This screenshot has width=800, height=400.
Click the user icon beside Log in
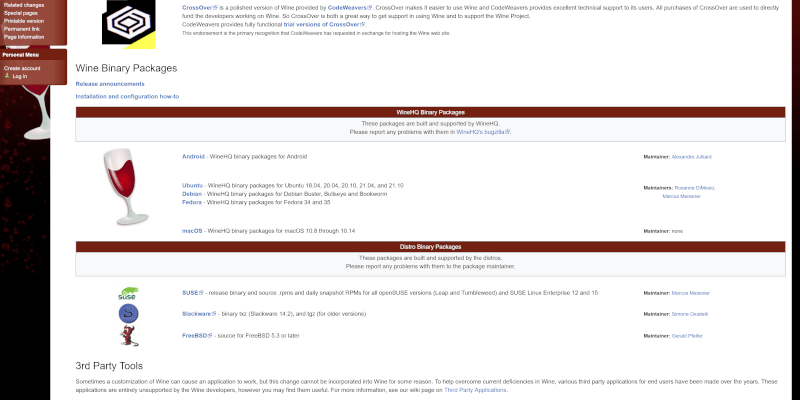pyautogui.click(x=7, y=76)
